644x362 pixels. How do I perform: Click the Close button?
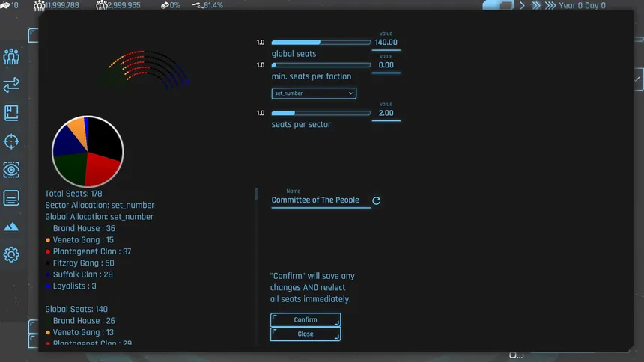click(x=306, y=334)
